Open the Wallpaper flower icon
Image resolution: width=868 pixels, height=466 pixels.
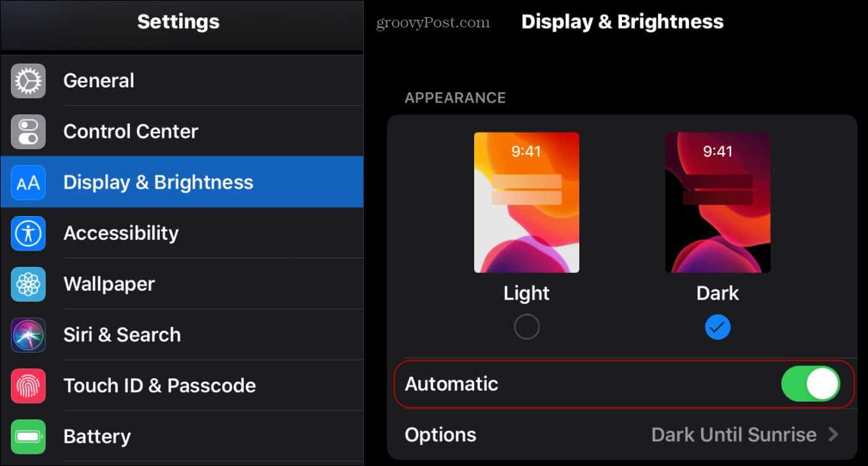click(28, 284)
